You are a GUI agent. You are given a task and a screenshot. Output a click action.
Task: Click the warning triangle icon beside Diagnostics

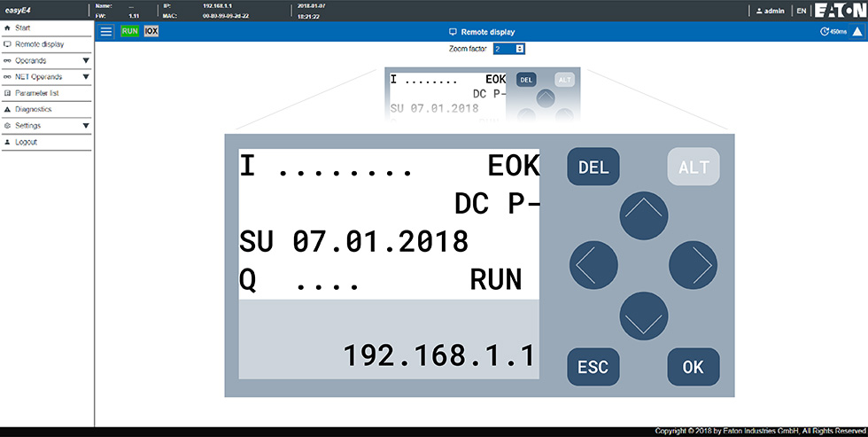(x=7, y=110)
